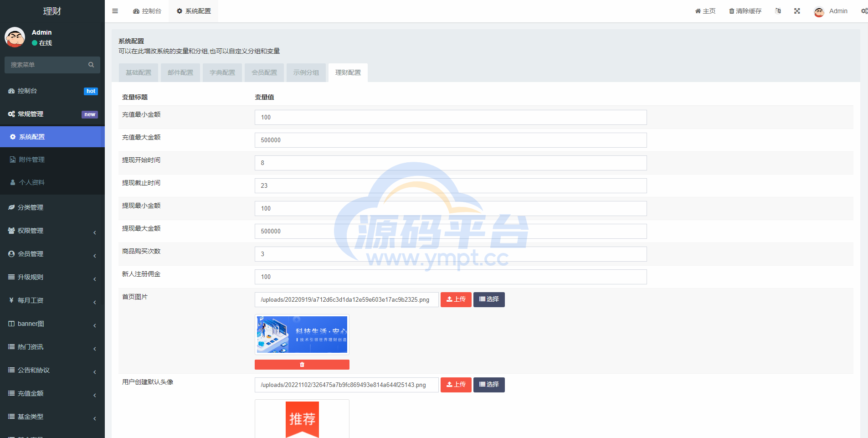Screen dimensions: 868x438
Task: Click the 首页图片 file path field
Action: coord(347,299)
